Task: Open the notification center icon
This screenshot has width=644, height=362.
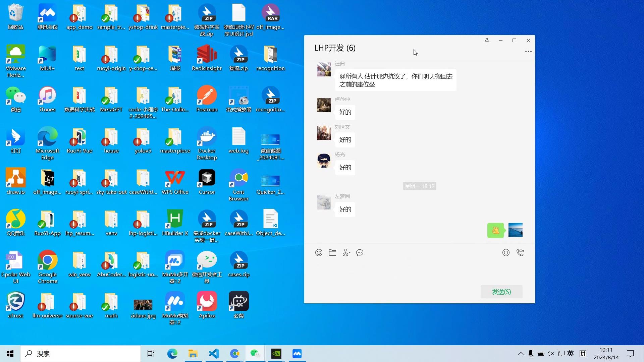Action: point(630,354)
